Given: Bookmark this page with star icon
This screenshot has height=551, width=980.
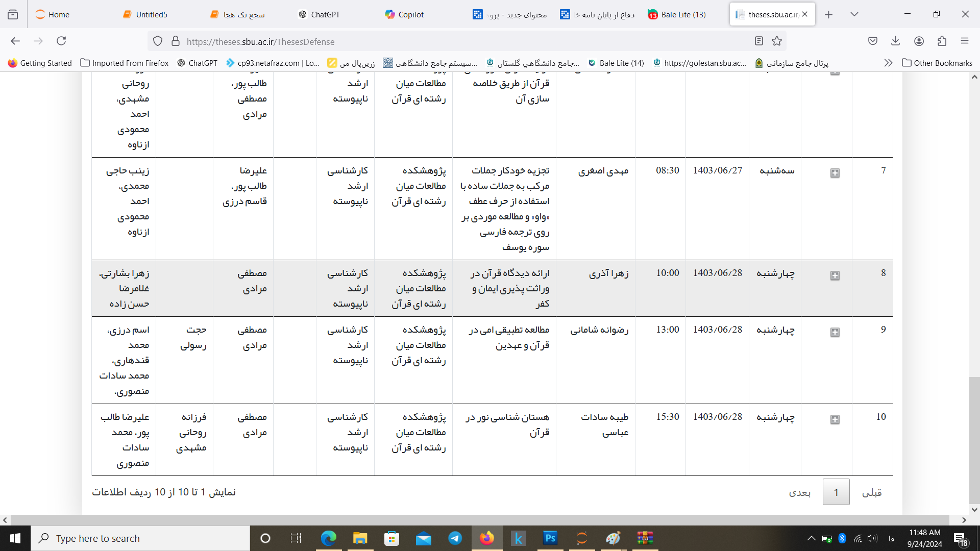Looking at the screenshot, I should click(777, 41).
